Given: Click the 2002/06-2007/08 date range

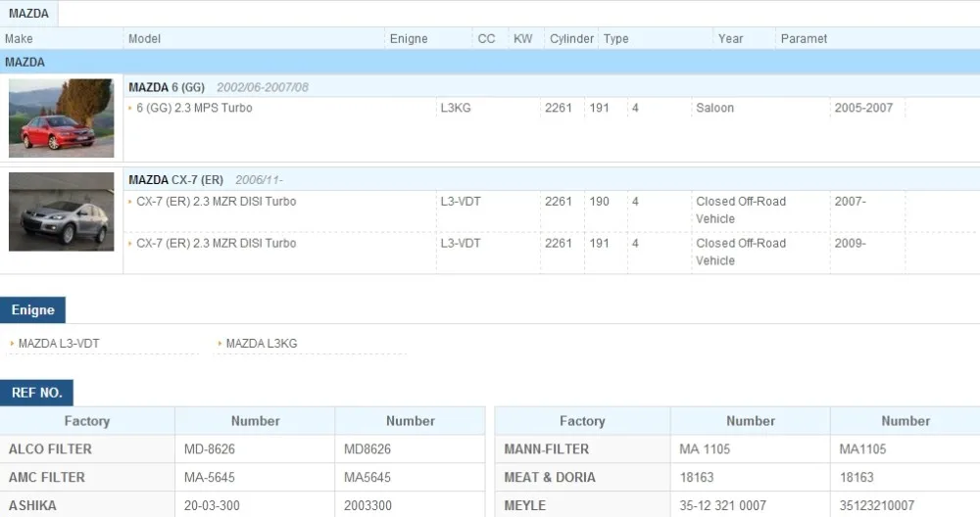Looking at the screenshot, I should 263,87.
